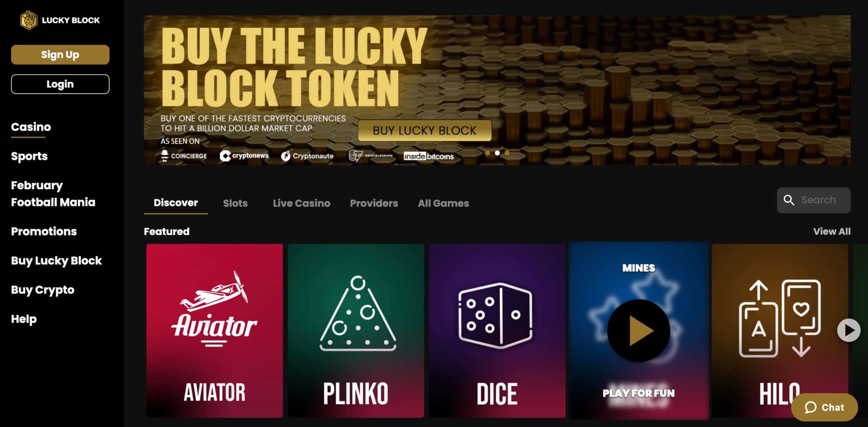Launch the Plinko pyramid game tile
Image resolution: width=868 pixels, height=427 pixels.
(x=356, y=331)
